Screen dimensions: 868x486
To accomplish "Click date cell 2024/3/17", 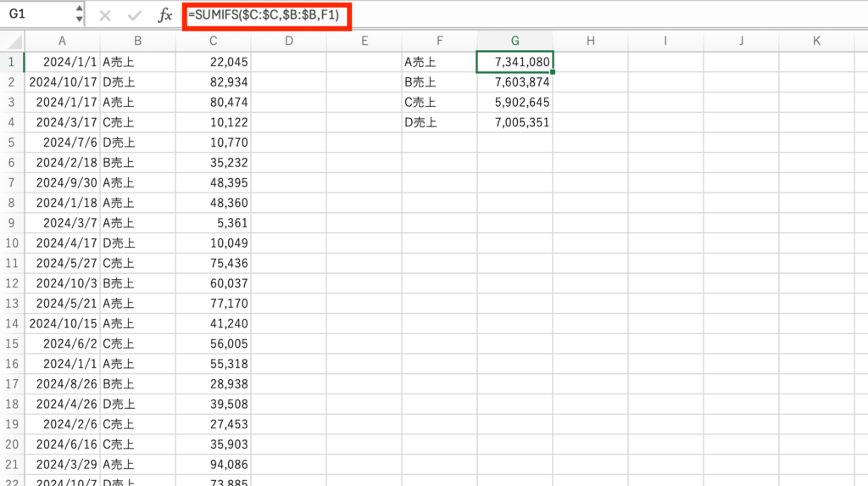I will click(x=63, y=122).
